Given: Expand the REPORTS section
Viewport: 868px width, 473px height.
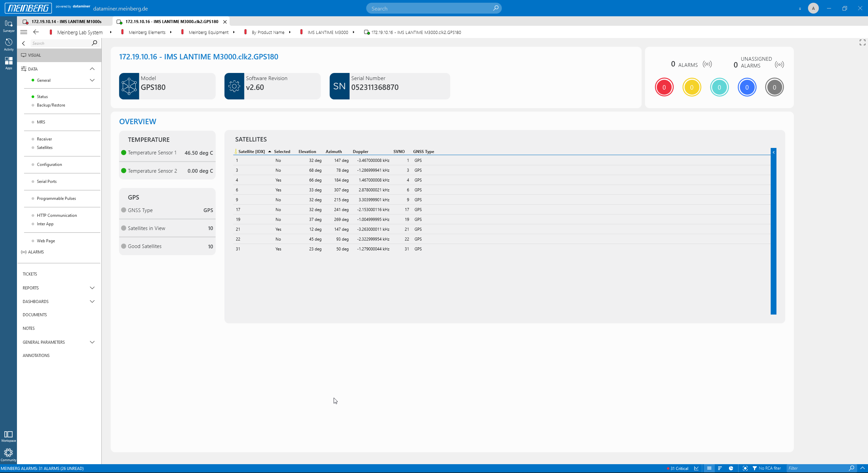Looking at the screenshot, I should 92,288.
